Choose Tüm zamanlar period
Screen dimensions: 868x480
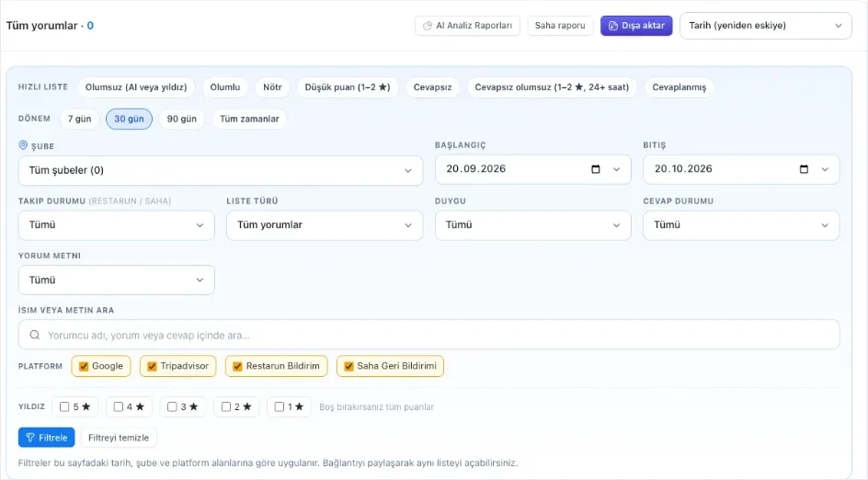tap(249, 119)
